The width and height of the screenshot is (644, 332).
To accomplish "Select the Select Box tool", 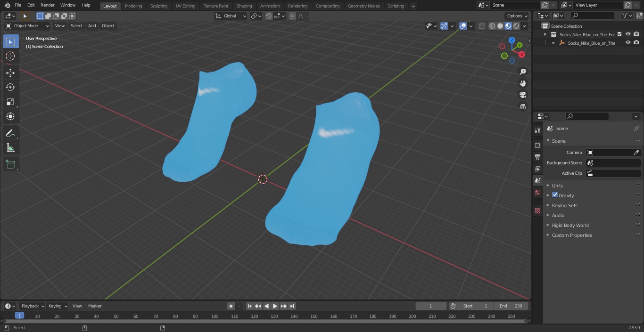I will (x=10, y=42).
